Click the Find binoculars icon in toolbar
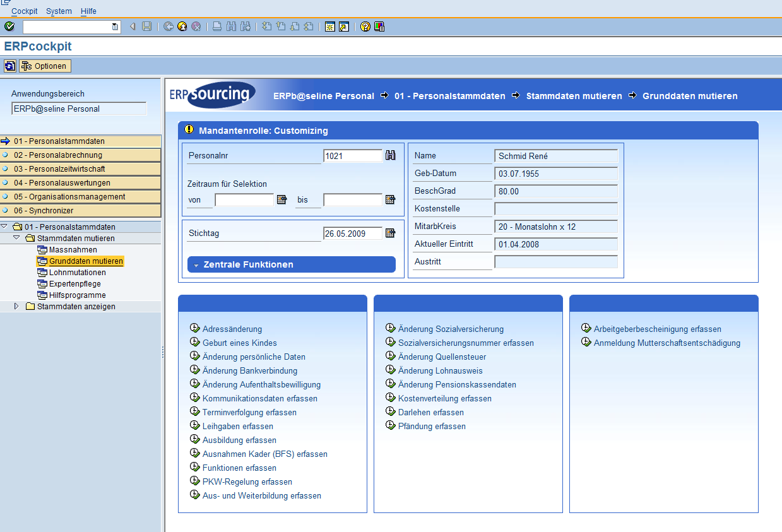Image resolution: width=782 pixels, height=532 pixels. (231, 27)
